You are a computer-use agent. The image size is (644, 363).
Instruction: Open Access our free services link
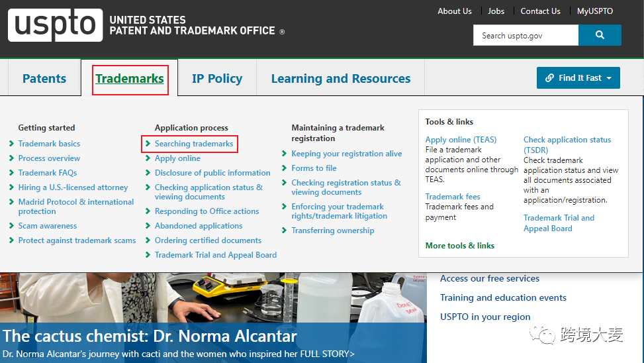(x=490, y=278)
